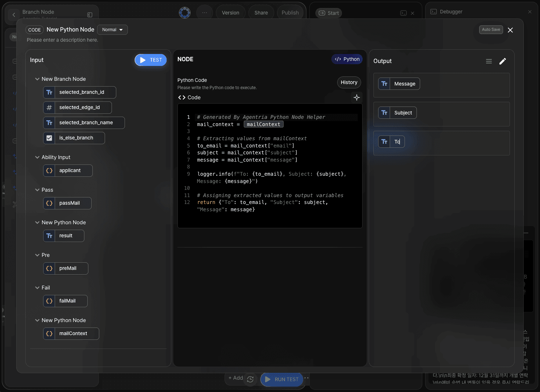Select the selected_edge_id variable
Screen dimensions: 540x392
(78, 108)
